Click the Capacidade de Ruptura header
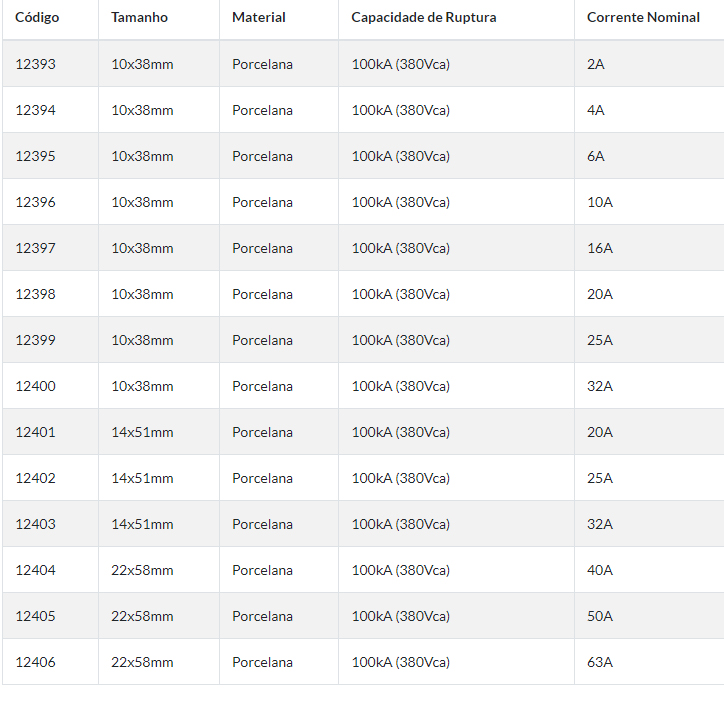724x707 pixels. tap(423, 18)
